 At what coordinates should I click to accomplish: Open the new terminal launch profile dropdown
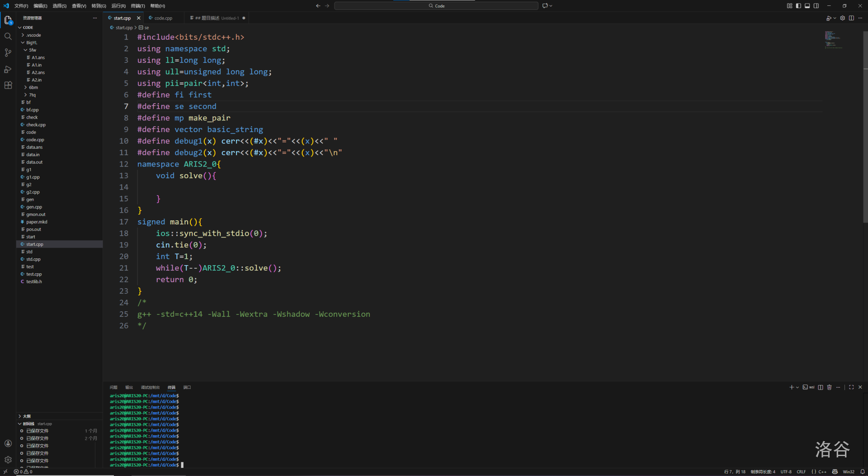797,387
